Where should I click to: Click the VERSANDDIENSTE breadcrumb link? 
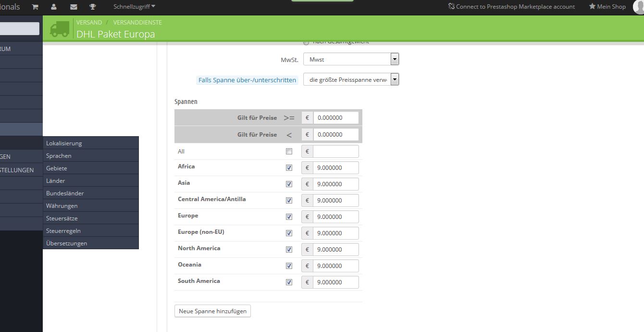(137, 23)
